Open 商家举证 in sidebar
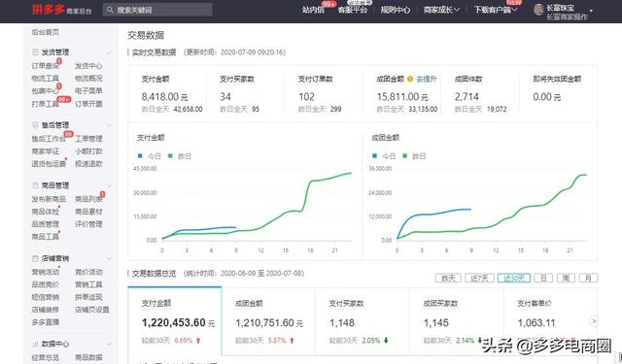The image size is (622, 364). pyautogui.click(x=46, y=151)
